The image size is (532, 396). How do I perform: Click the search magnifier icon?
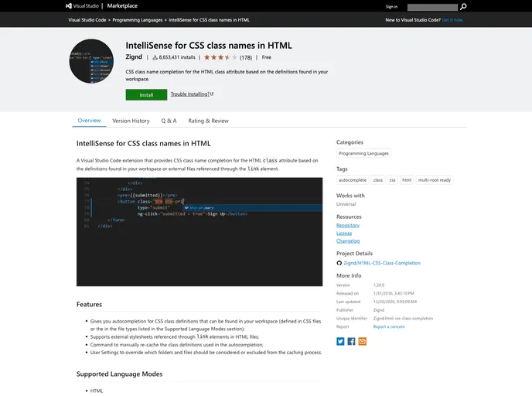(463, 7)
